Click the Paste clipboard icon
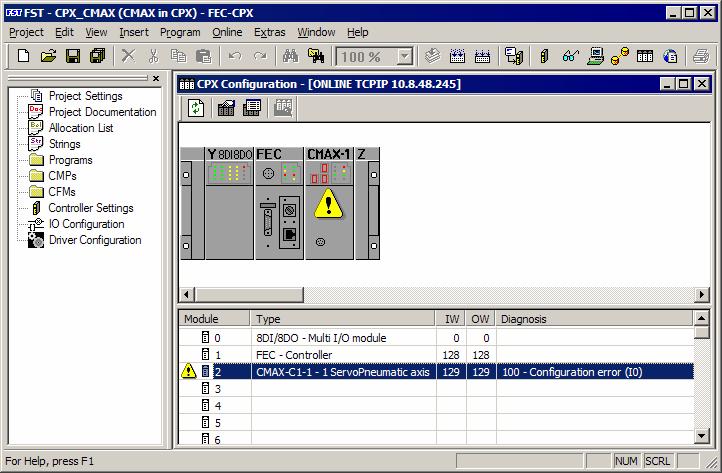Image resolution: width=722 pixels, height=473 pixels. 203,56
